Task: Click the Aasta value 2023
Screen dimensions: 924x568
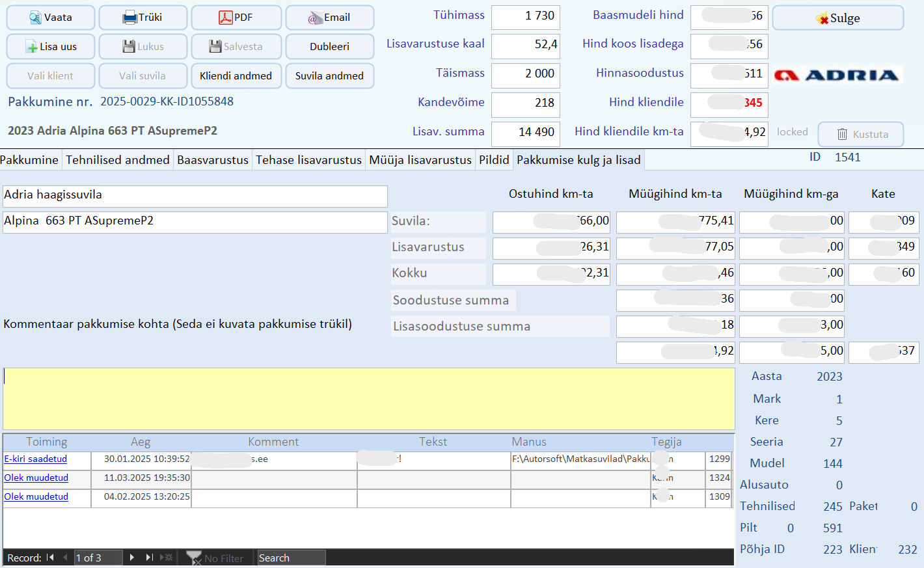Action: tap(830, 377)
